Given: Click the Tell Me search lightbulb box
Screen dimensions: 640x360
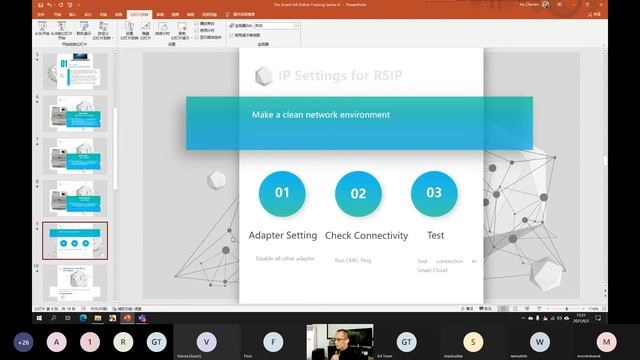Looking at the screenshot, I should (x=240, y=14).
